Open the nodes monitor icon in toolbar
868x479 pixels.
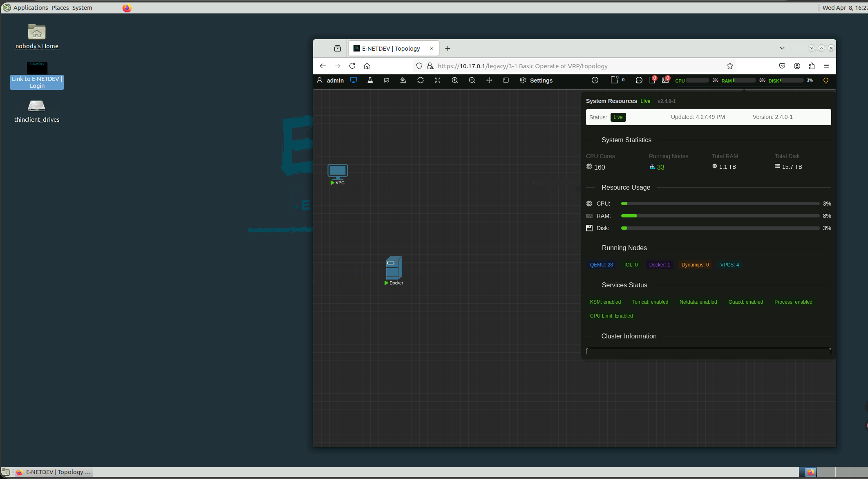point(353,81)
